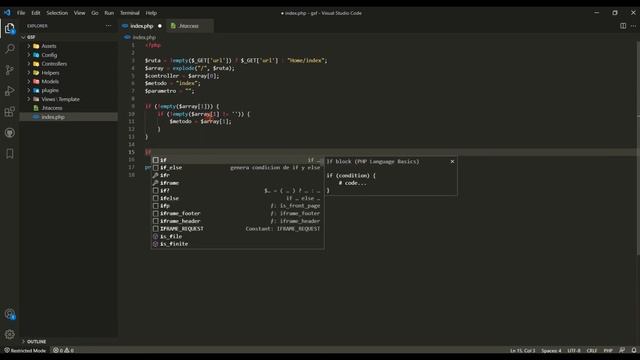This screenshot has height=360, width=640.
Task: Open the File menu
Action: coord(21,13)
